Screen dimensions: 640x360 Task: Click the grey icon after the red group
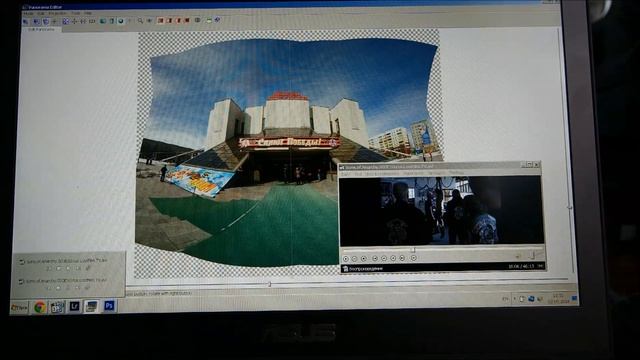point(198,20)
